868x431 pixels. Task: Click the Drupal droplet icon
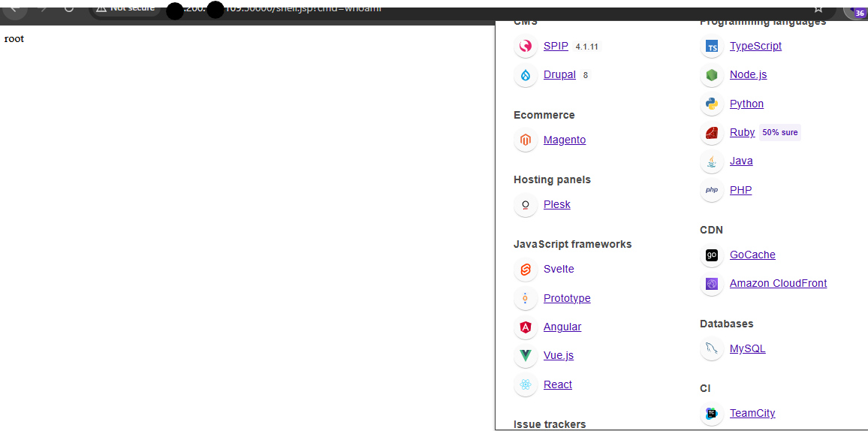(526, 75)
